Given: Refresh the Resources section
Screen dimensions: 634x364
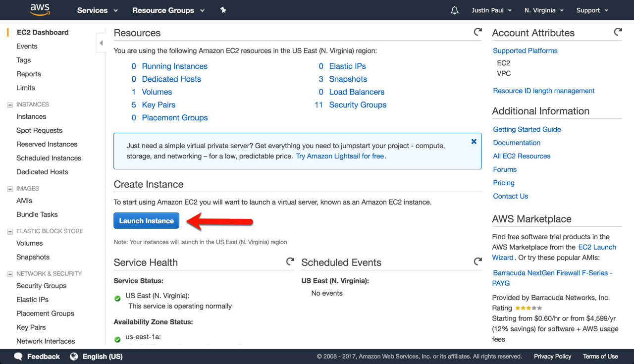Looking at the screenshot, I should coord(477,32).
